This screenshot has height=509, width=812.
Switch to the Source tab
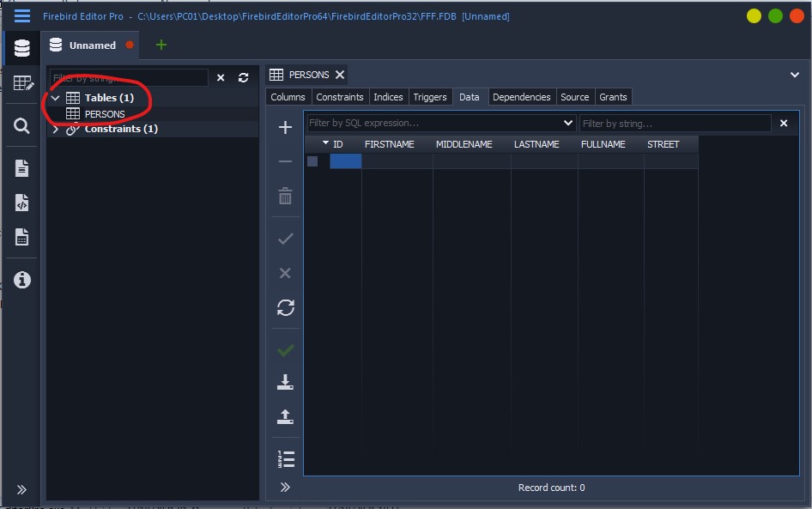tap(575, 97)
